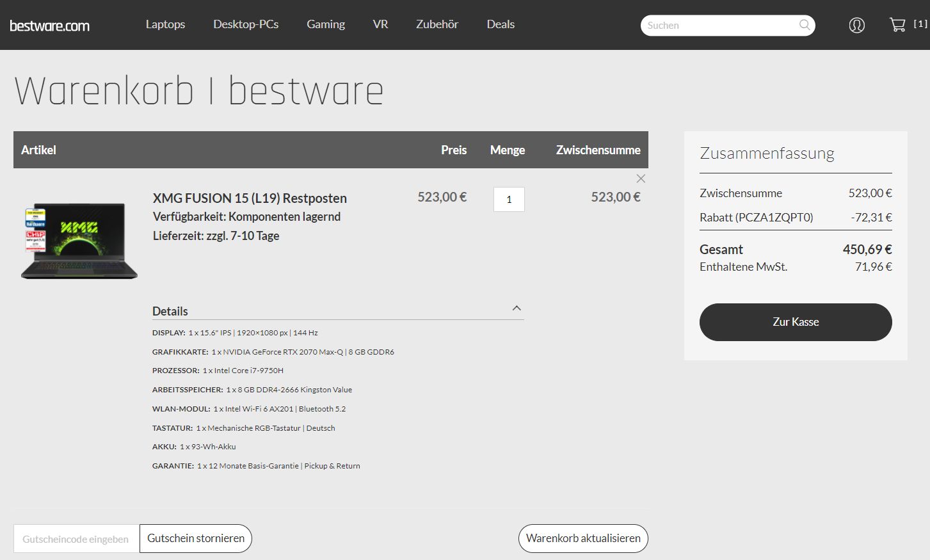Click the Menge column header
The width and height of the screenshot is (930, 560).
pos(508,150)
